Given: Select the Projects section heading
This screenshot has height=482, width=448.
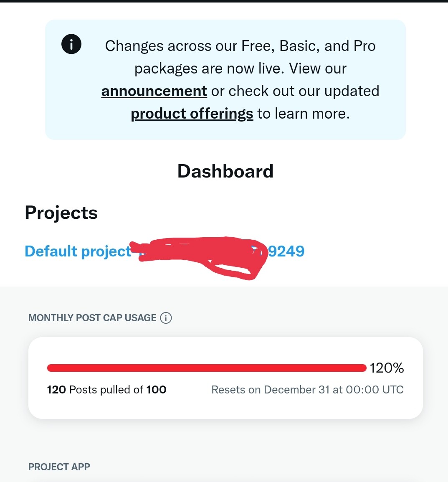Looking at the screenshot, I should click(61, 213).
